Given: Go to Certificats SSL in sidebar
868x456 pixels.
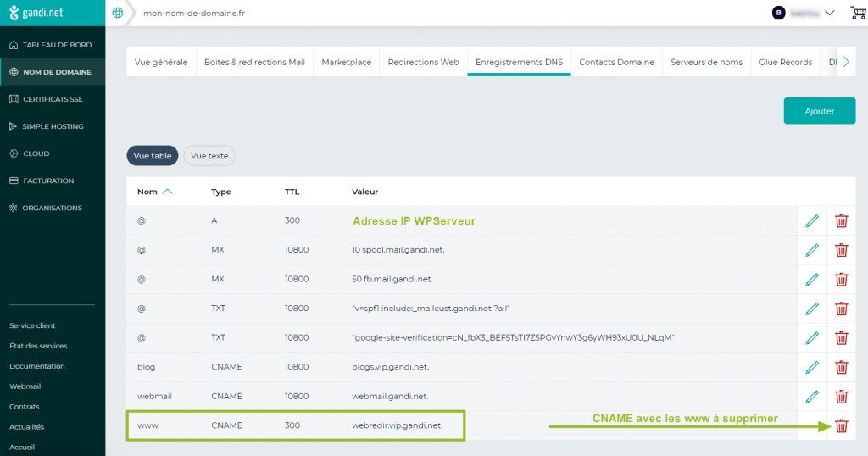Looking at the screenshot, I should pyautogui.click(x=52, y=99).
